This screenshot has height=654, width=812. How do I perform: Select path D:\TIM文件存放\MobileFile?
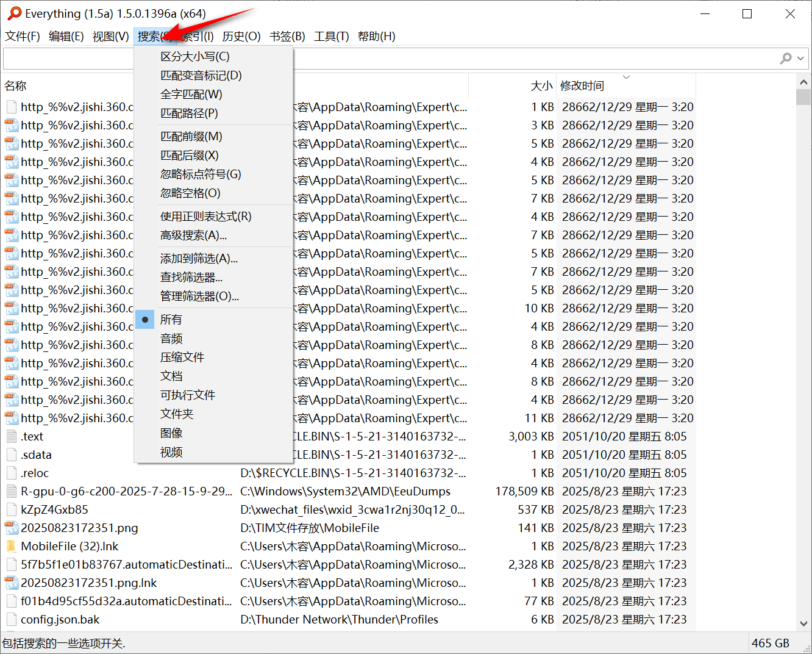point(310,528)
